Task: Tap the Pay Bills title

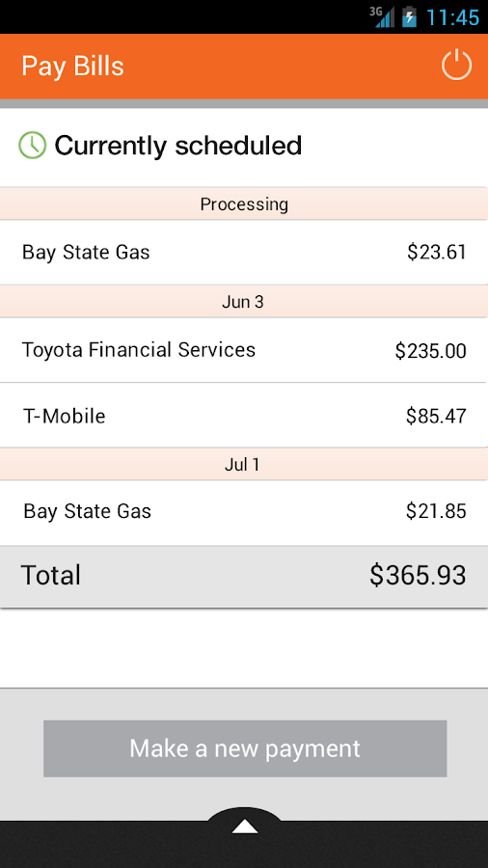Action: (72, 67)
